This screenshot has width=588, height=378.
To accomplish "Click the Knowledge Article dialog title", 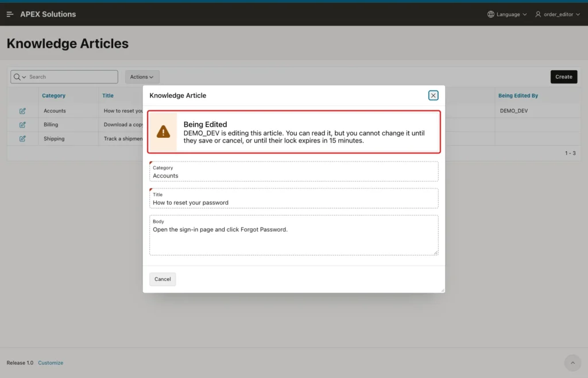I will (x=178, y=95).
